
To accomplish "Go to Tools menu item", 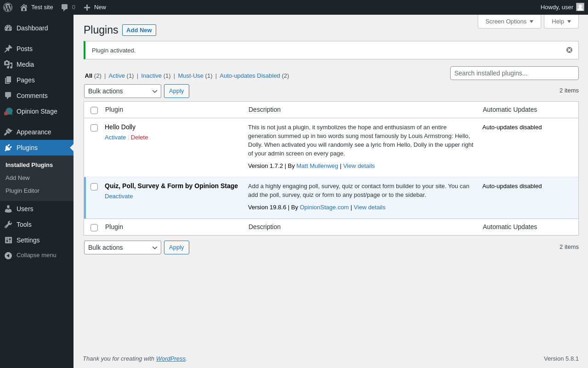I will (37, 224).
